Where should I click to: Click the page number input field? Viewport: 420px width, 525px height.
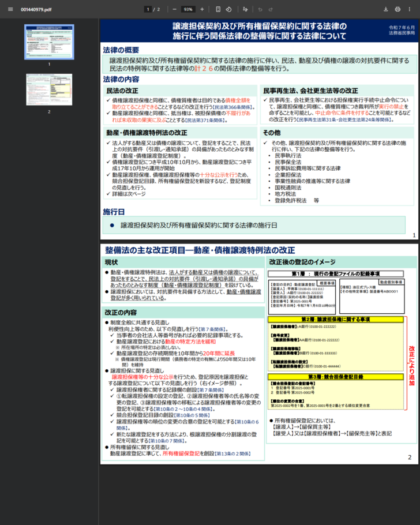pos(148,9)
